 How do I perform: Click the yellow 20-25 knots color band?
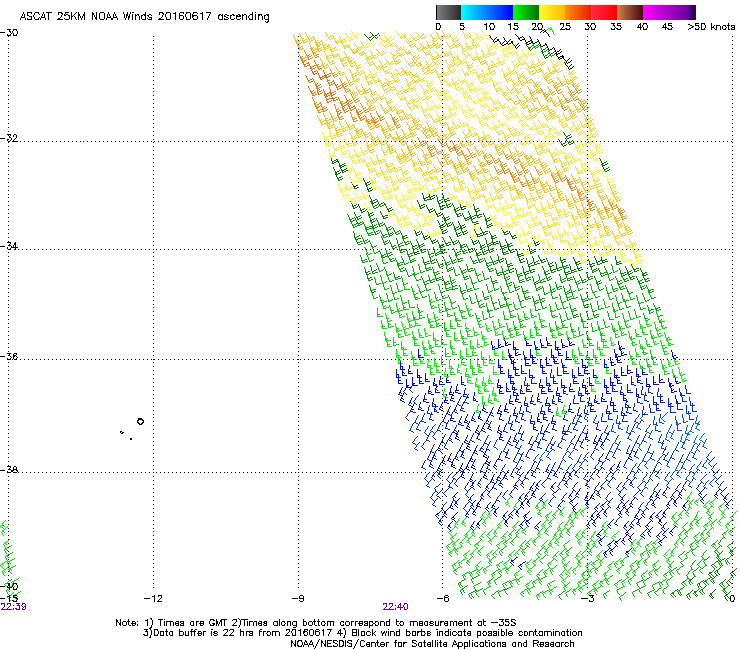click(x=552, y=12)
